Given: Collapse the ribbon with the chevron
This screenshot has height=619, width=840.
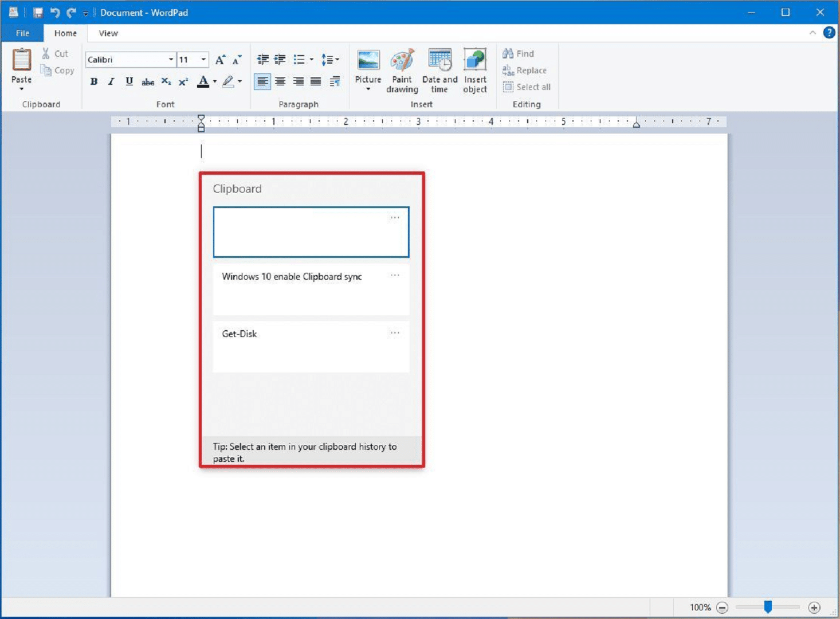Looking at the screenshot, I should [x=812, y=33].
